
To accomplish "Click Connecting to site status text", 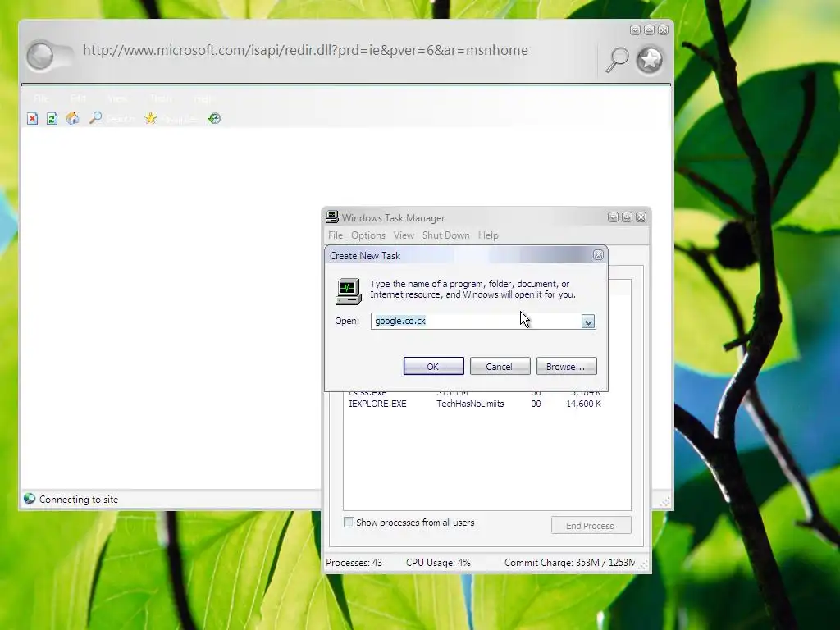I will click(79, 500).
